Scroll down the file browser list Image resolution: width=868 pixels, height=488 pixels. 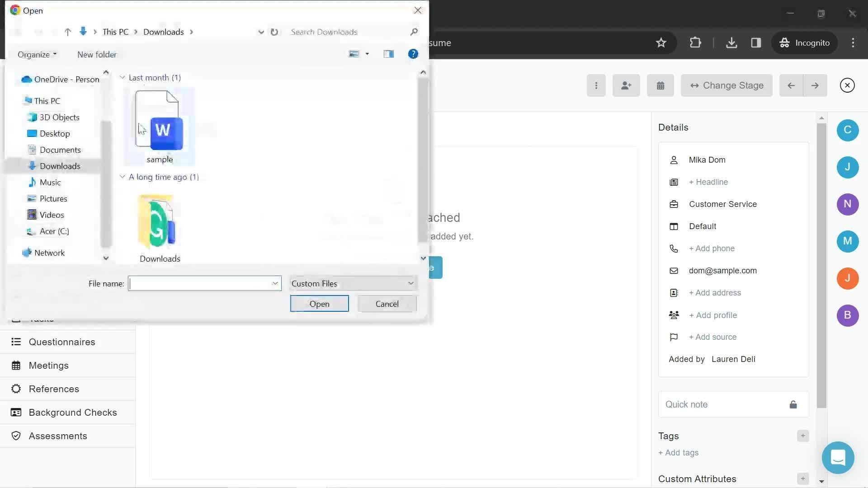pos(423,258)
